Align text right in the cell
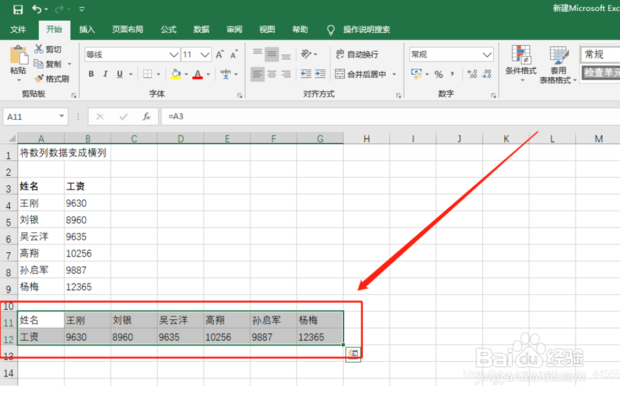Screen dimensions: 620x399 (x=286, y=74)
